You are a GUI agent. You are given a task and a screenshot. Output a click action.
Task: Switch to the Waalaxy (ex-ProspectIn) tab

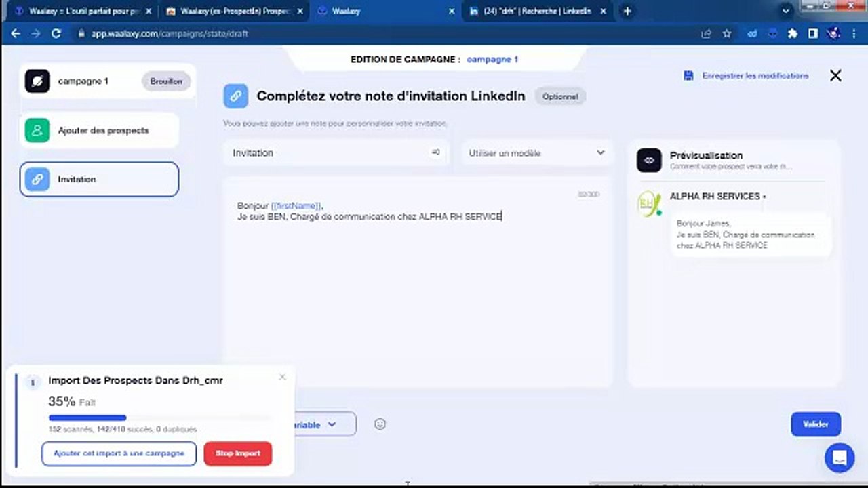pos(233,12)
